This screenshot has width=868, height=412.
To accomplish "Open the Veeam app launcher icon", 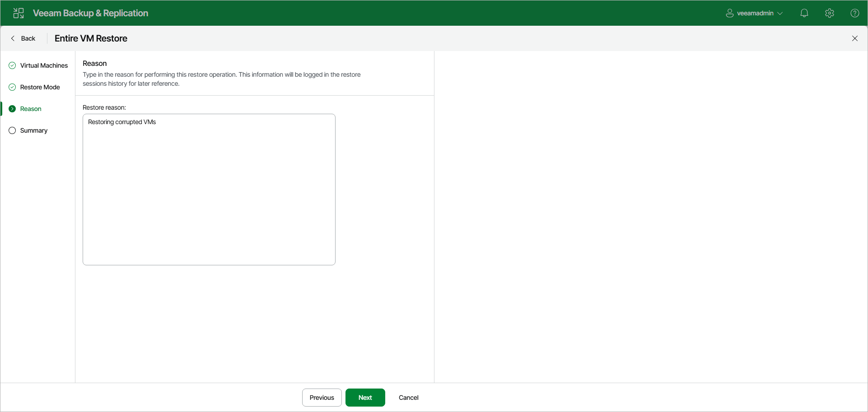I will pyautogui.click(x=19, y=13).
